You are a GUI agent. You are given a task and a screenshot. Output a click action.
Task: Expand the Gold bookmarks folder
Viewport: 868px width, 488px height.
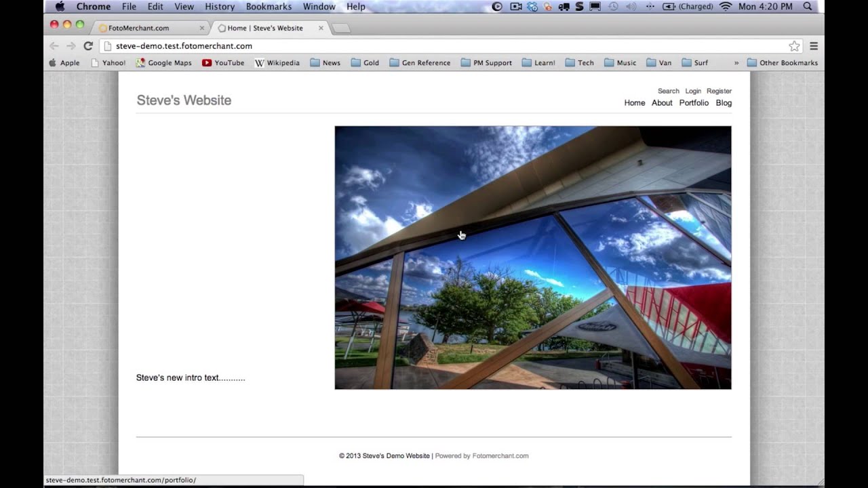[x=366, y=62]
